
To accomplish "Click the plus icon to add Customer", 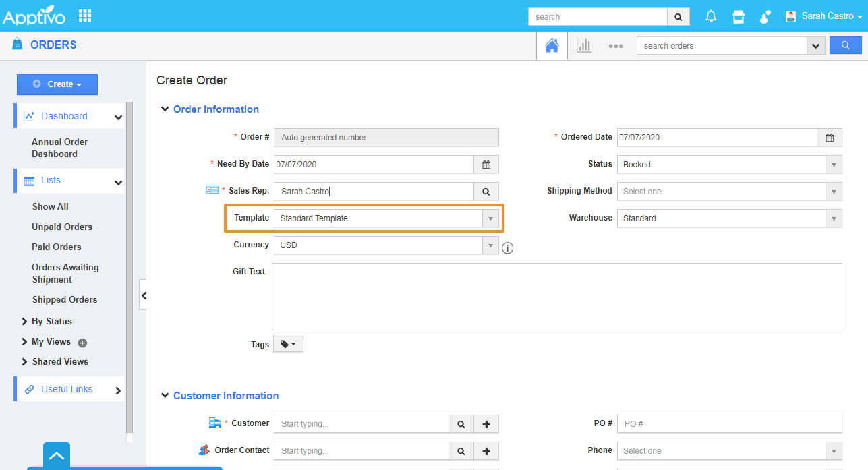I will pos(486,424).
